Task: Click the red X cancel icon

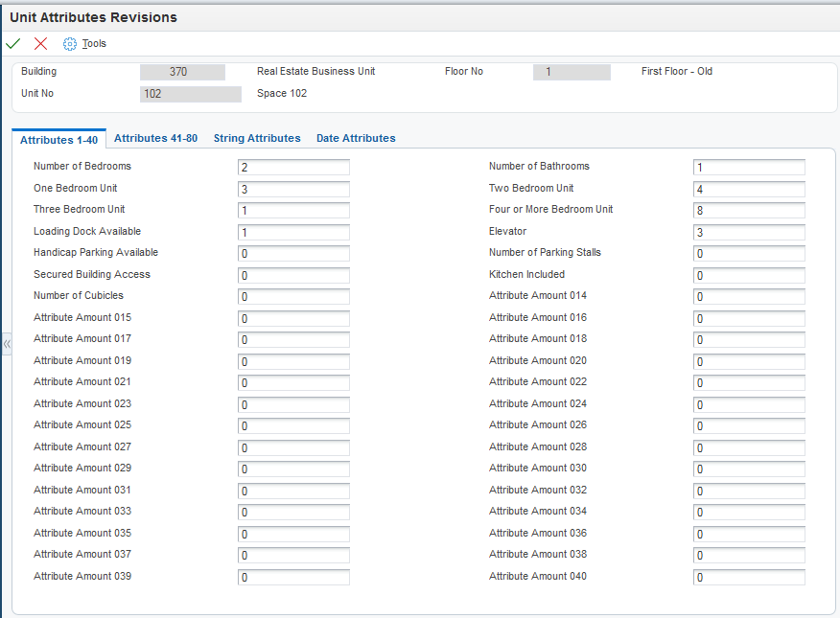Action: (x=40, y=44)
